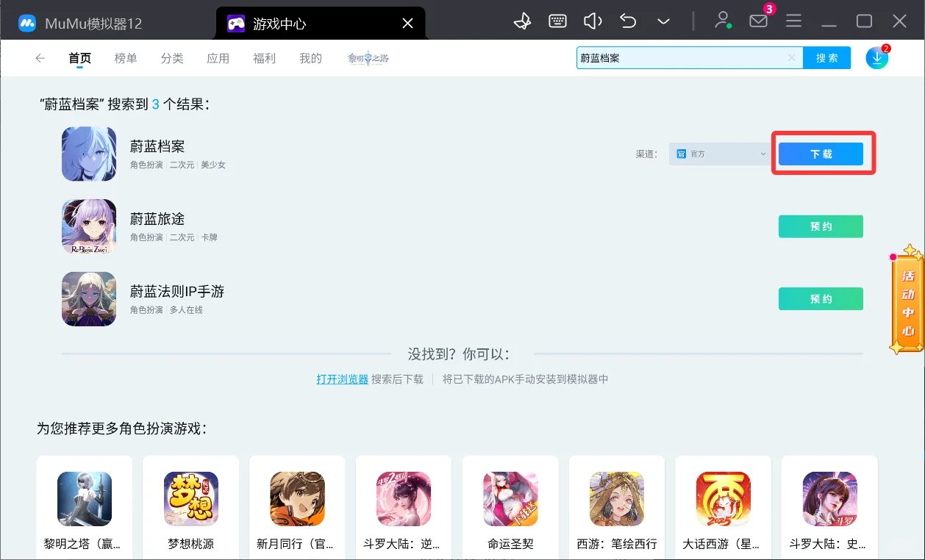This screenshot has height=560, width=925.
Task: Click the 蔚蓝旅途 game icon
Action: pyautogui.click(x=89, y=226)
